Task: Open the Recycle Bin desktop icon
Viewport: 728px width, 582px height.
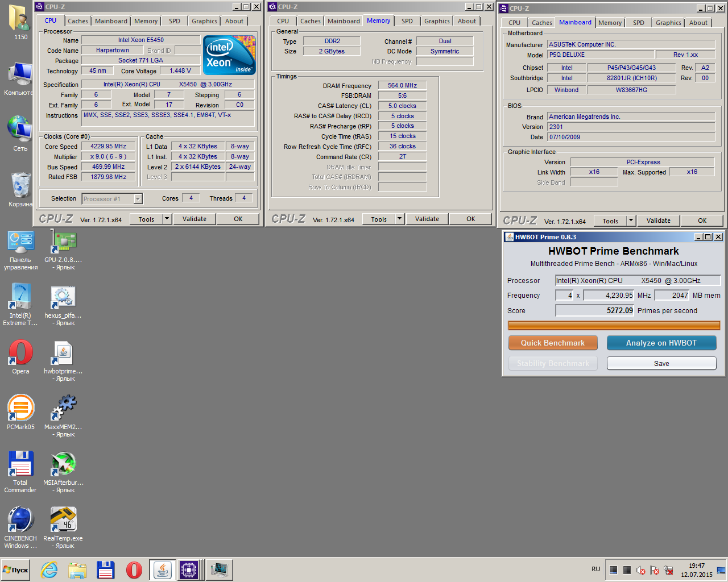Action: pos(20,189)
